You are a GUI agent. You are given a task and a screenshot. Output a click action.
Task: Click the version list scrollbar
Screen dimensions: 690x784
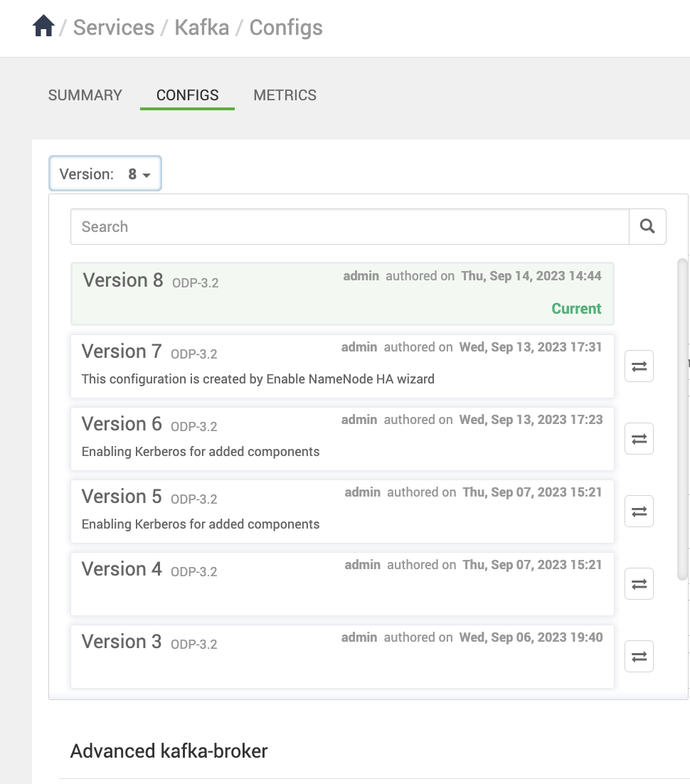pyautogui.click(x=682, y=419)
